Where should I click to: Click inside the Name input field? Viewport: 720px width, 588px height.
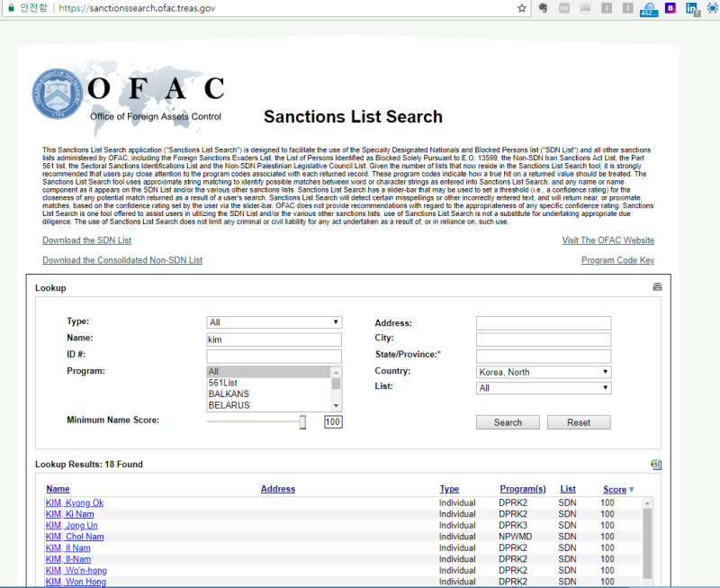[x=274, y=339]
